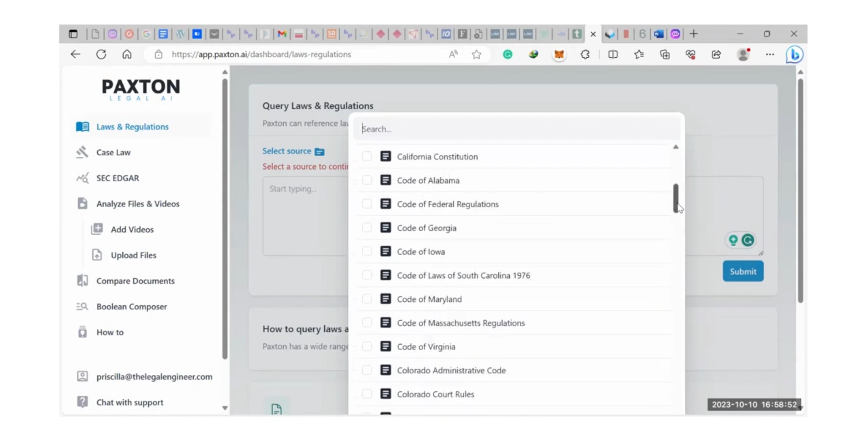Check the Code of Alabama checkbox
This screenshot has width=868, height=437.
pyautogui.click(x=367, y=180)
